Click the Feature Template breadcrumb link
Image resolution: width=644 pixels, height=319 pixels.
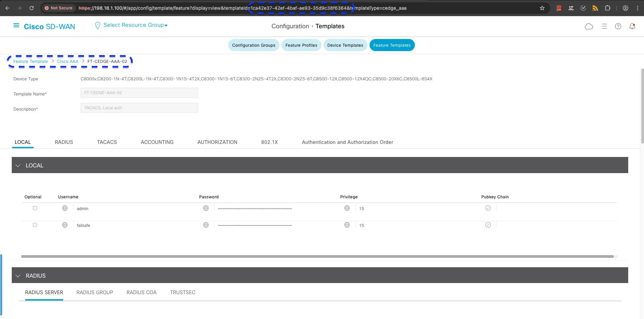(x=30, y=61)
